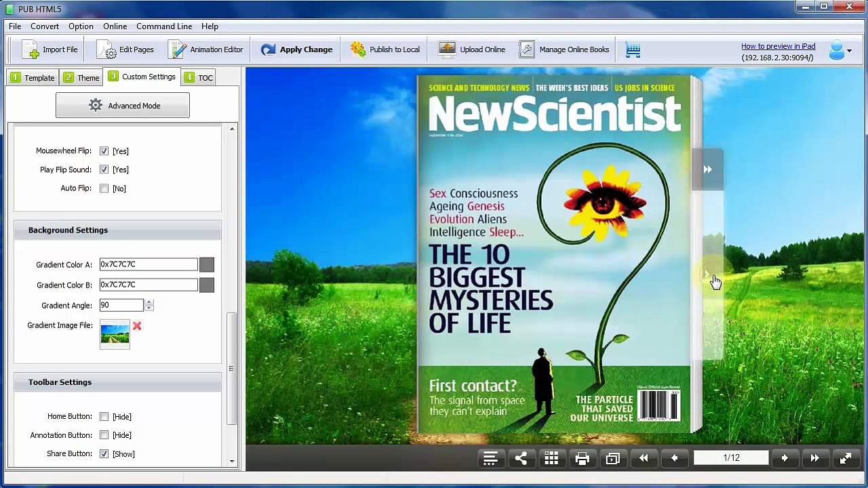Toggle fullscreen view
868x488 pixels.
846,458
